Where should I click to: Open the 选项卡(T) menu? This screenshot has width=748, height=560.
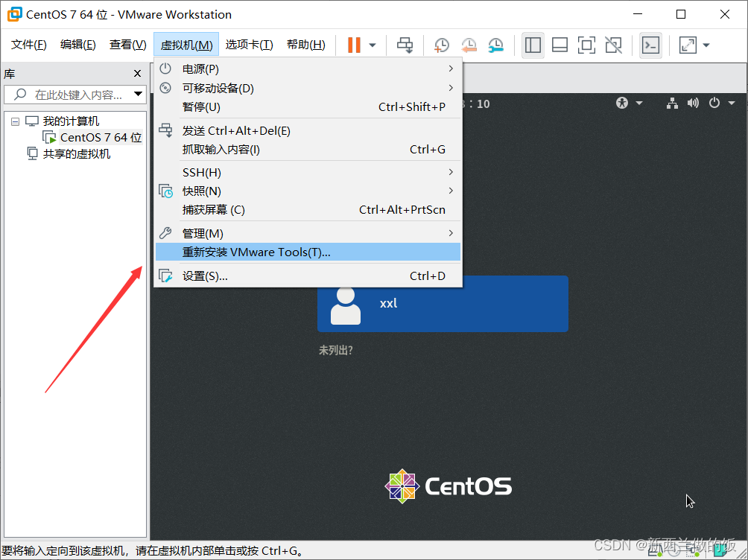pyautogui.click(x=249, y=45)
